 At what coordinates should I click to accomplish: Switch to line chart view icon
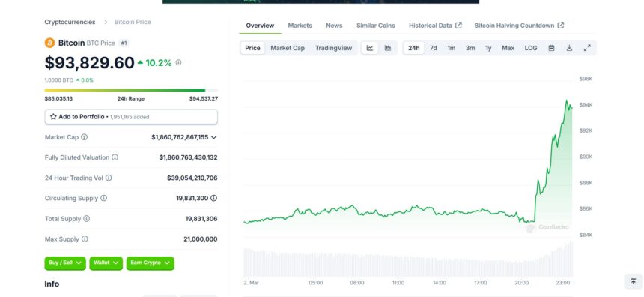[x=370, y=48]
